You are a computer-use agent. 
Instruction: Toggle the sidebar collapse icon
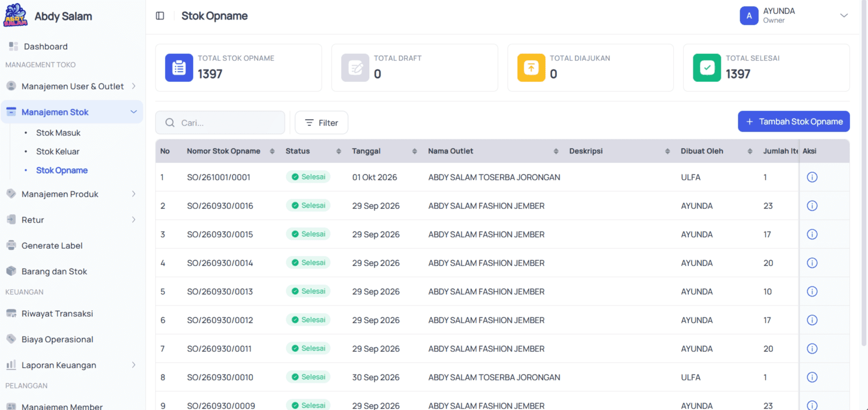[160, 16]
